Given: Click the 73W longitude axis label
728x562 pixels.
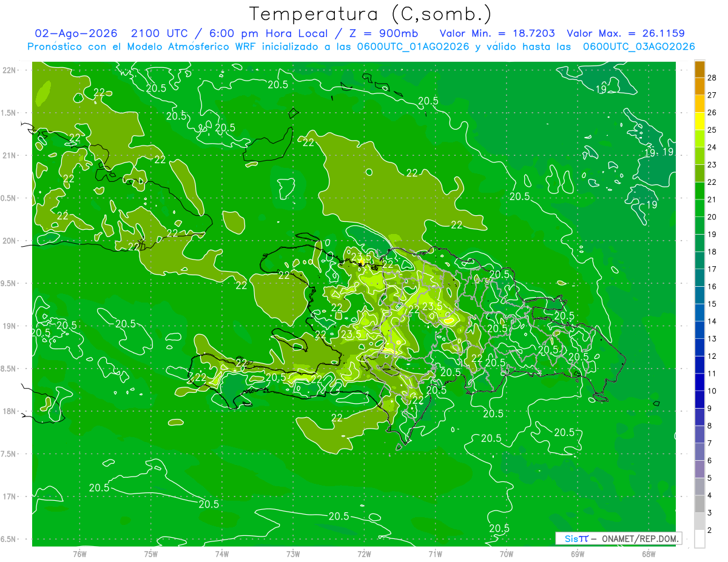Looking at the screenshot, I should tap(293, 554).
